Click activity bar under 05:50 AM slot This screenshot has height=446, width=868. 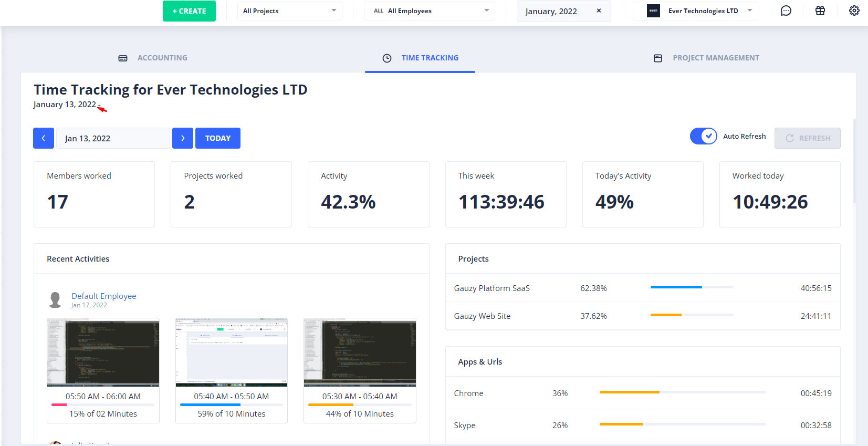[x=103, y=404]
